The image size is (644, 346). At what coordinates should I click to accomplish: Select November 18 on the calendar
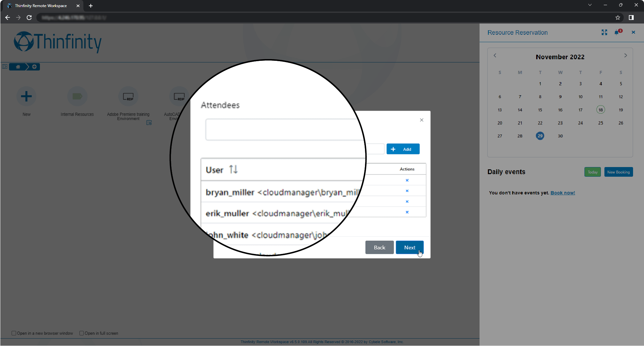(x=600, y=110)
